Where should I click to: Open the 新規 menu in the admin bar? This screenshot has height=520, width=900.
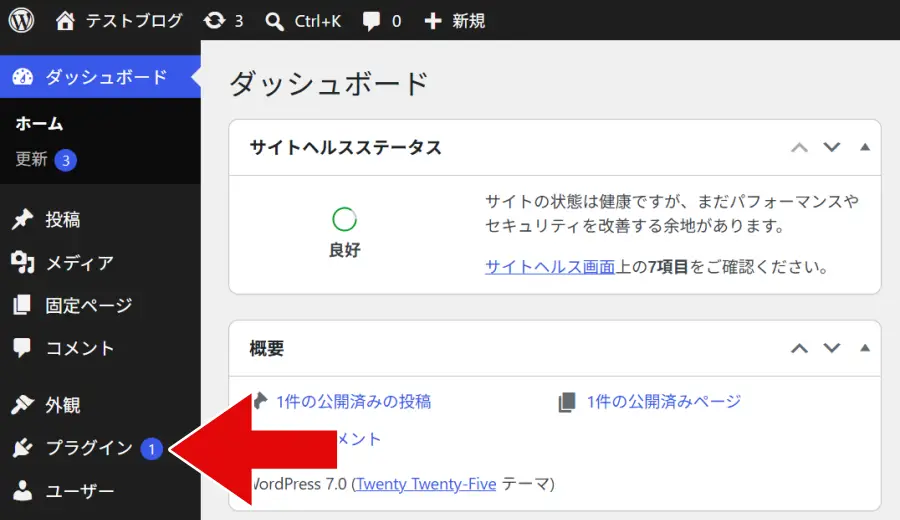click(x=468, y=21)
